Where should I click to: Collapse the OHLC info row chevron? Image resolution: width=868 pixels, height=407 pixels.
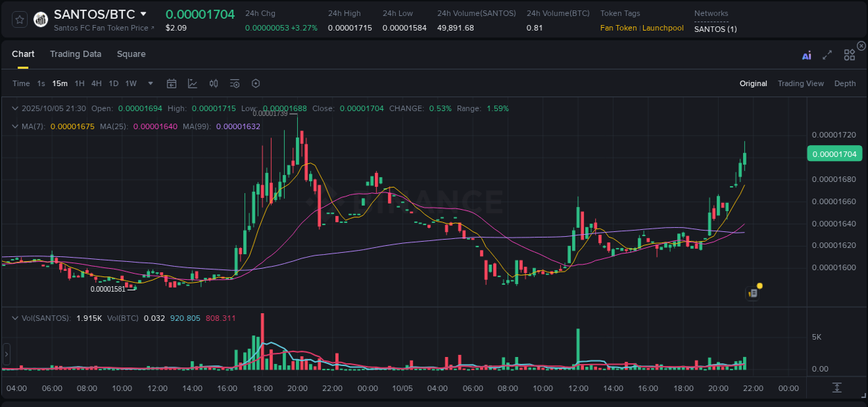(x=15, y=108)
